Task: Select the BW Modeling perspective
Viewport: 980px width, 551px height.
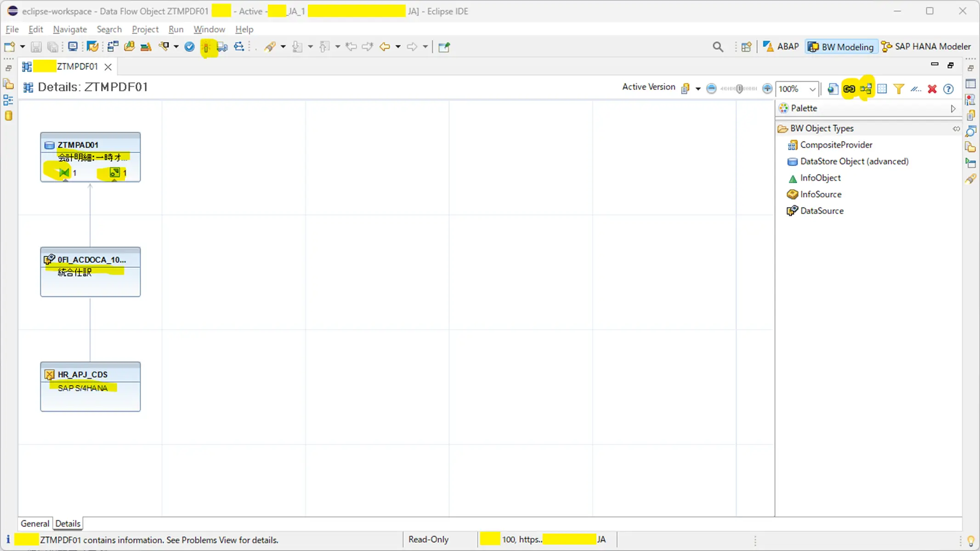Action: pyautogui.click(x=841, y=47)
